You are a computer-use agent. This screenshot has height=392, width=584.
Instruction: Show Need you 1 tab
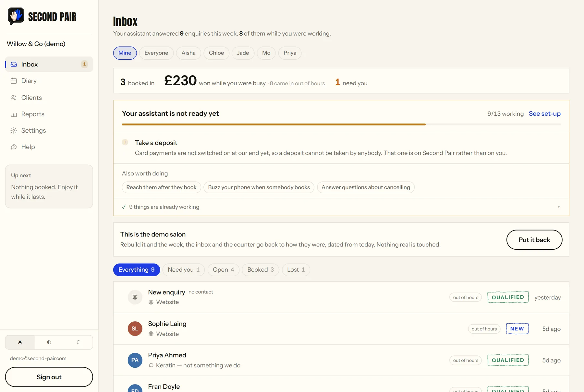tap(184, 270)
